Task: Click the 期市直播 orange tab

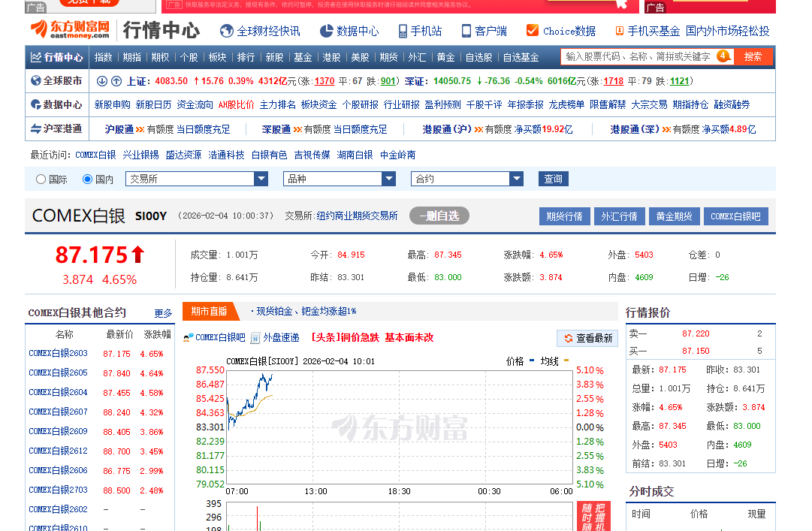Action: 210,311
